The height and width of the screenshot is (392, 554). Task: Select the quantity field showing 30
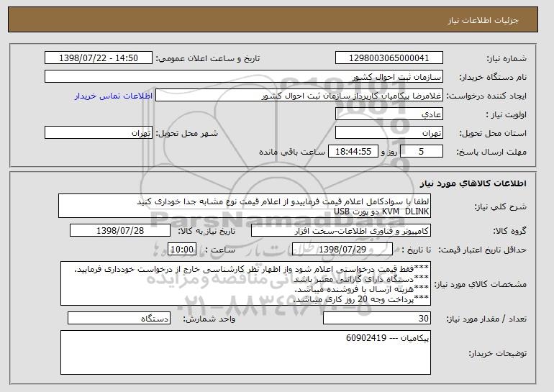tap(377, 319)
